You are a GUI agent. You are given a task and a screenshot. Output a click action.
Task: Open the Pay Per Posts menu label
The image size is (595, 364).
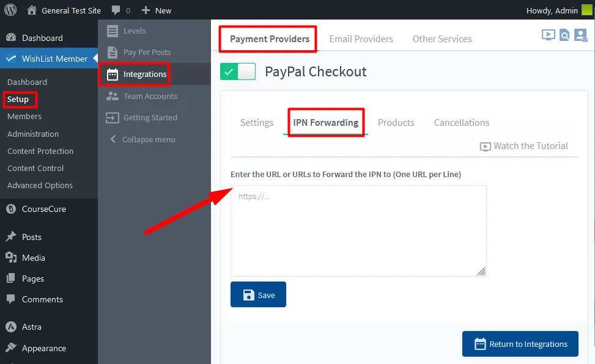[147, 53]
